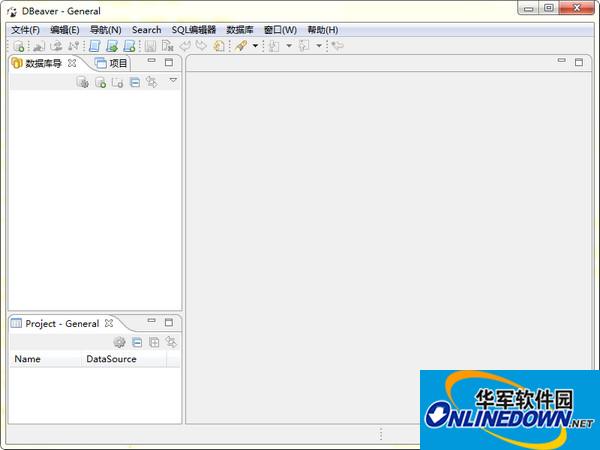This screenshot has width=600, height=450.
Task: Click the Disconnect toolbar icon
Action: point(56,46)
